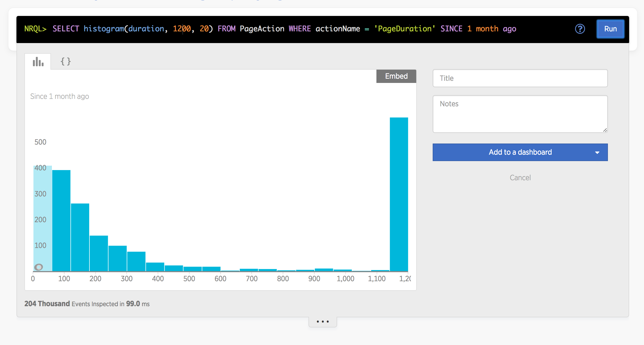The image size is (644, 345).
Task: Click the Notes field resize handle
Action: click(x=605, y=130)
